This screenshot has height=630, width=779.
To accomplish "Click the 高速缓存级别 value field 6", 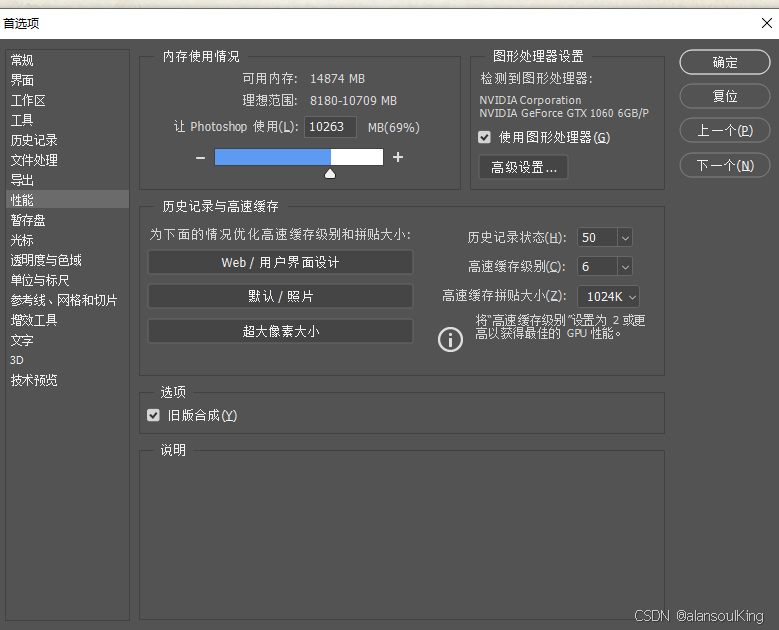I will [x=597, y=267].
